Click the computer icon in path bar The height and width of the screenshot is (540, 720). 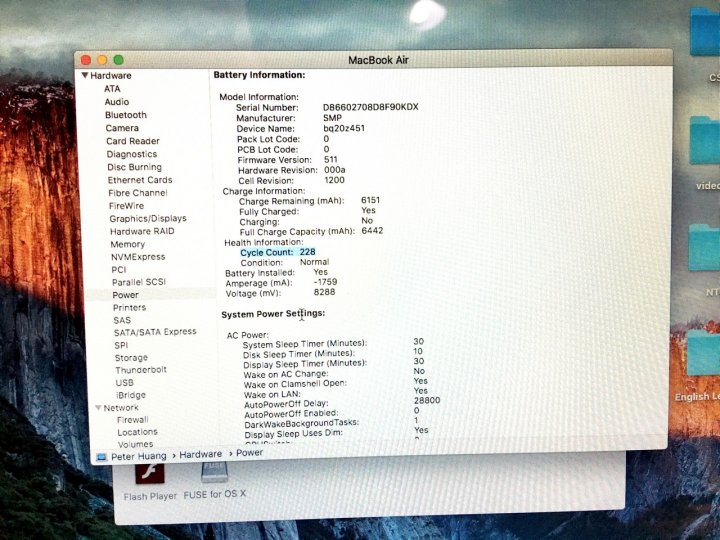coord(101,457)
